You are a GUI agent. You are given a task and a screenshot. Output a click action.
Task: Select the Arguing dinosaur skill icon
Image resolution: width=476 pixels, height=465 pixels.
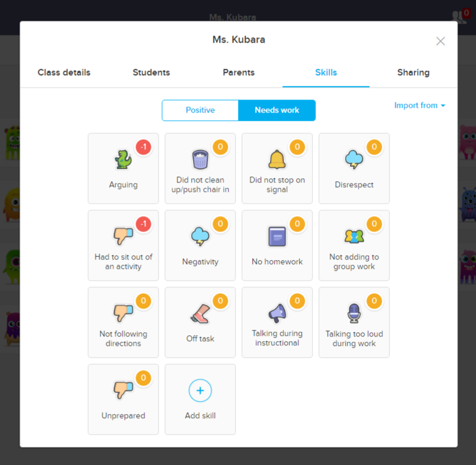tap(123, 158)
